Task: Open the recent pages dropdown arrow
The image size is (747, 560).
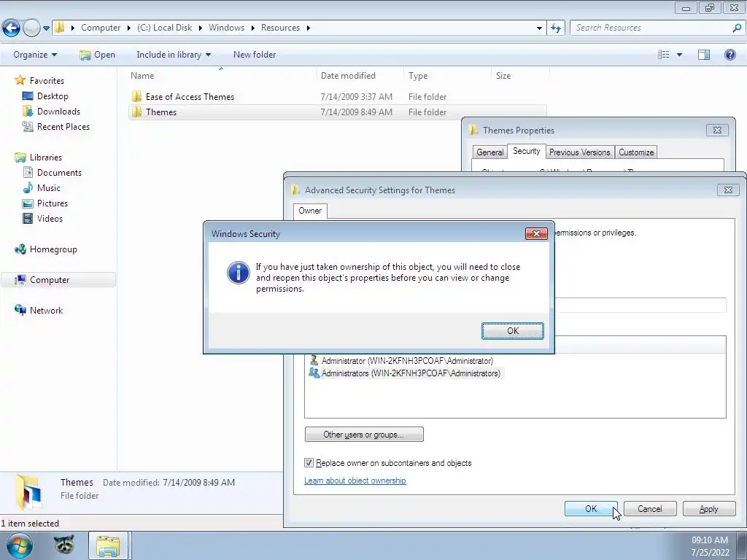Action: (x=46, y=28)
